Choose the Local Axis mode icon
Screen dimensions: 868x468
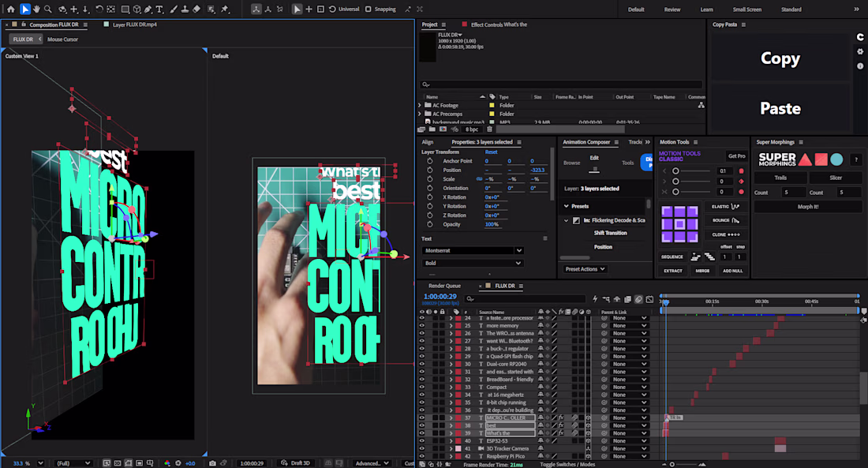tap(256, 9)
